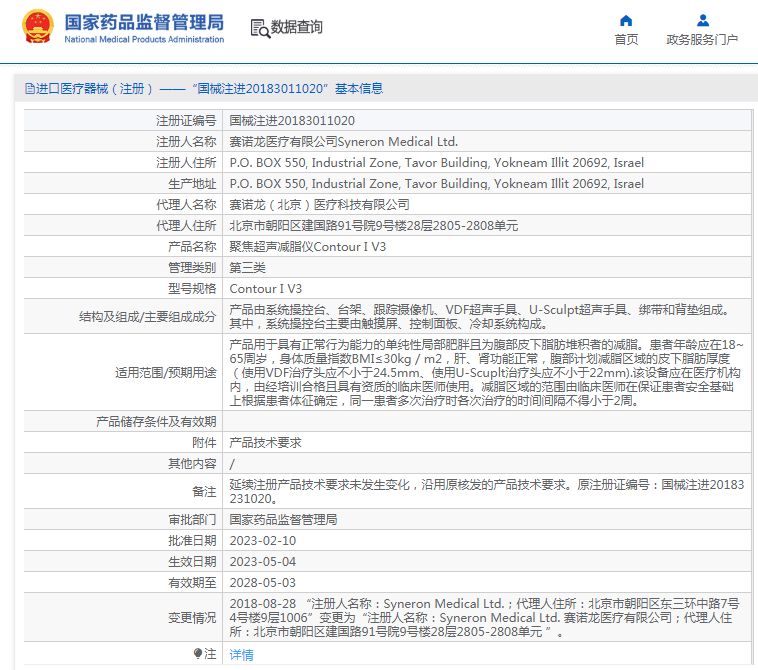Click the 管理类别 label cell
Screen dimensions: 758x670
click(123, 268)
